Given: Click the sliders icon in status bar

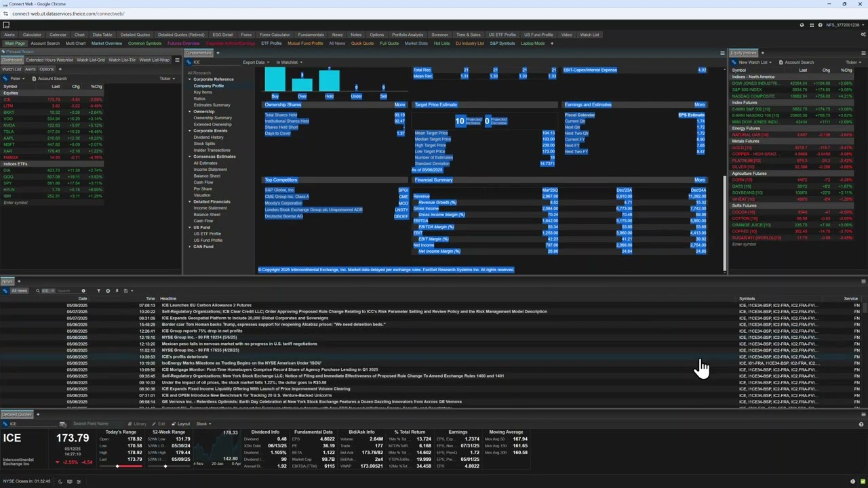Looking at the screenshot, I should [x=79, y=481].
